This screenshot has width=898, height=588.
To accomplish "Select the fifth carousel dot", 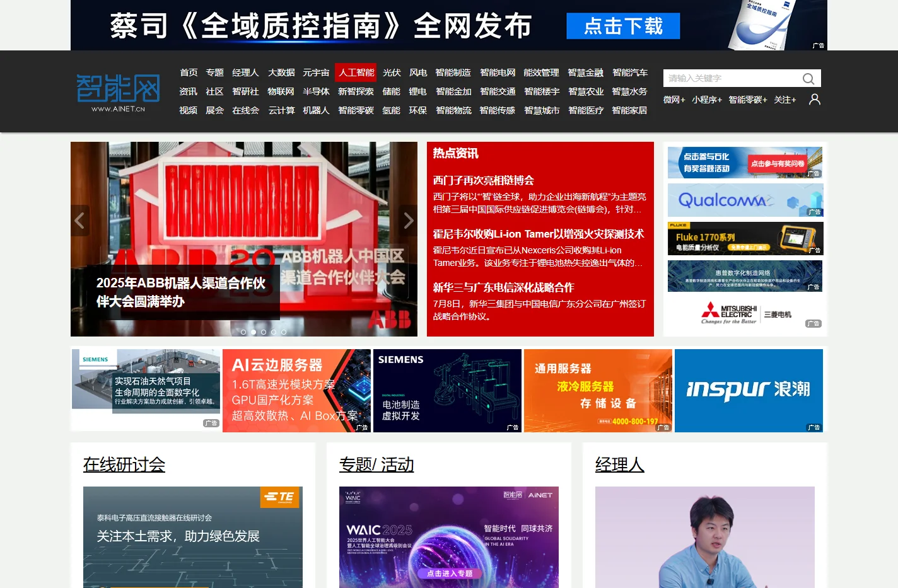I will click(x=284, y=332).
